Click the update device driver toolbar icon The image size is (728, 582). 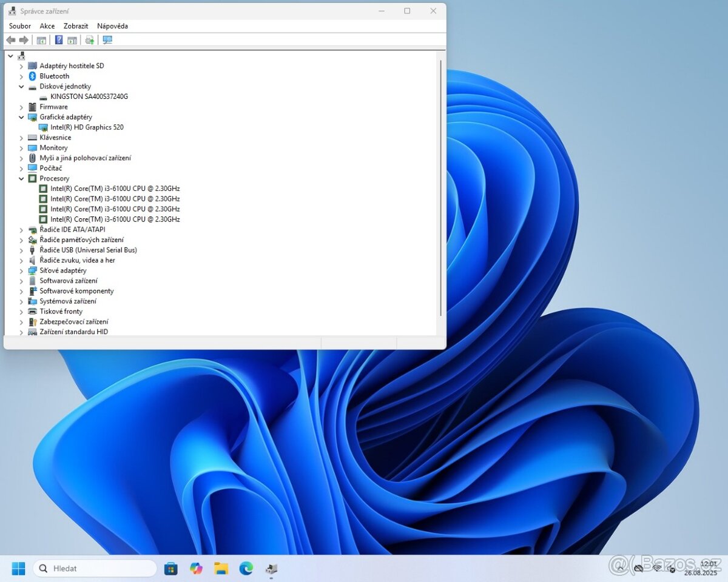tap(89, 40)
